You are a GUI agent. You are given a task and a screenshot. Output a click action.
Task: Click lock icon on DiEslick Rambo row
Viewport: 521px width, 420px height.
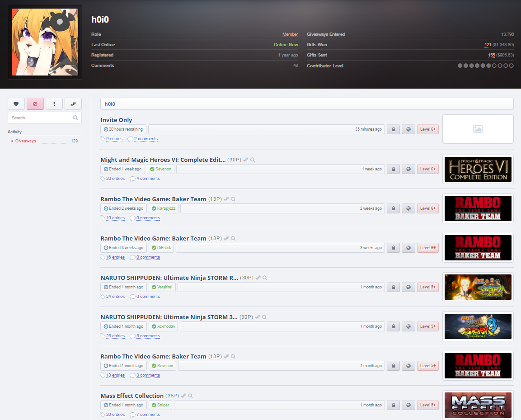coord(394,248)
